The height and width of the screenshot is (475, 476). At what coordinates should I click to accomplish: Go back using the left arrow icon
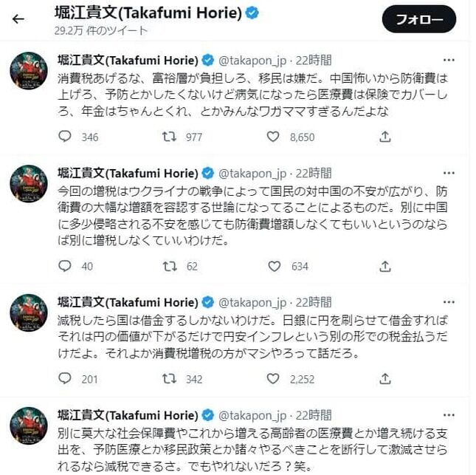(x=18, y=19)
